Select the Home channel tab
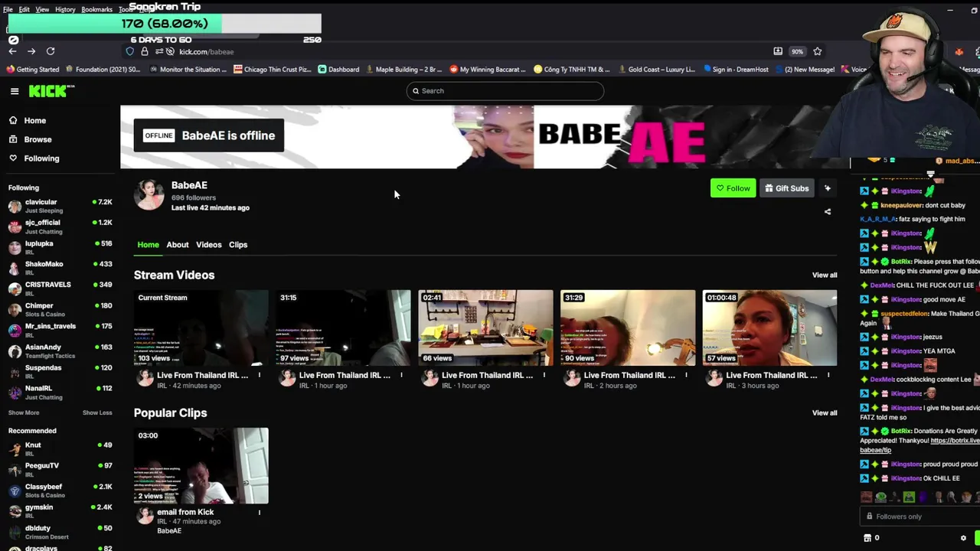This screenshot has width=980, height=551. pyautogui.click(x=148, y=245)
